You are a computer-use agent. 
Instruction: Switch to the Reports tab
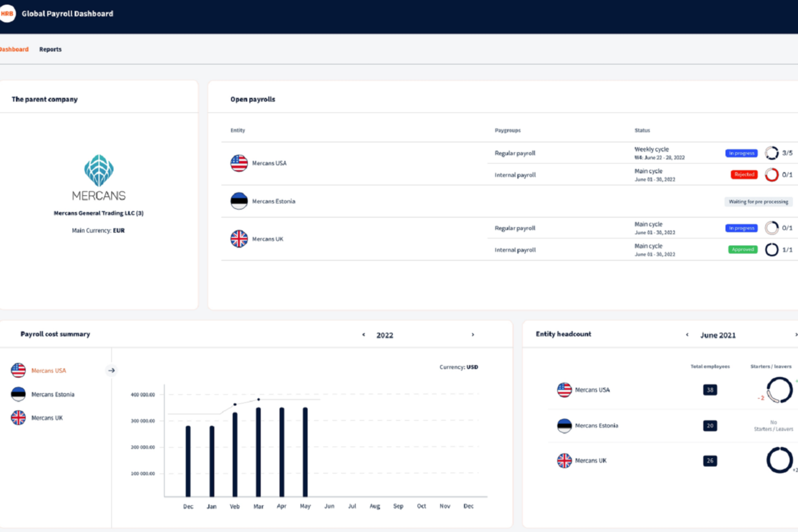tap(50, 49)
